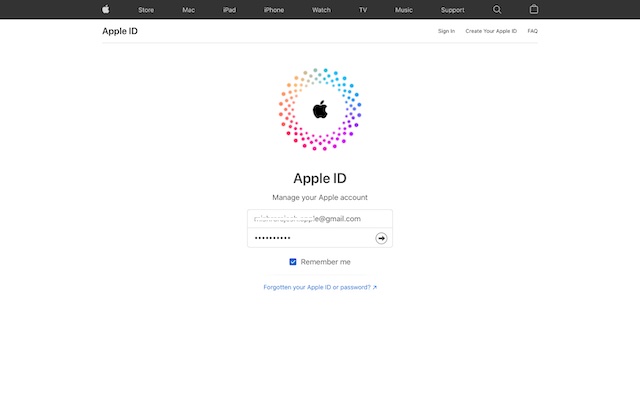Open the search magnifier icon

point(497,9)
